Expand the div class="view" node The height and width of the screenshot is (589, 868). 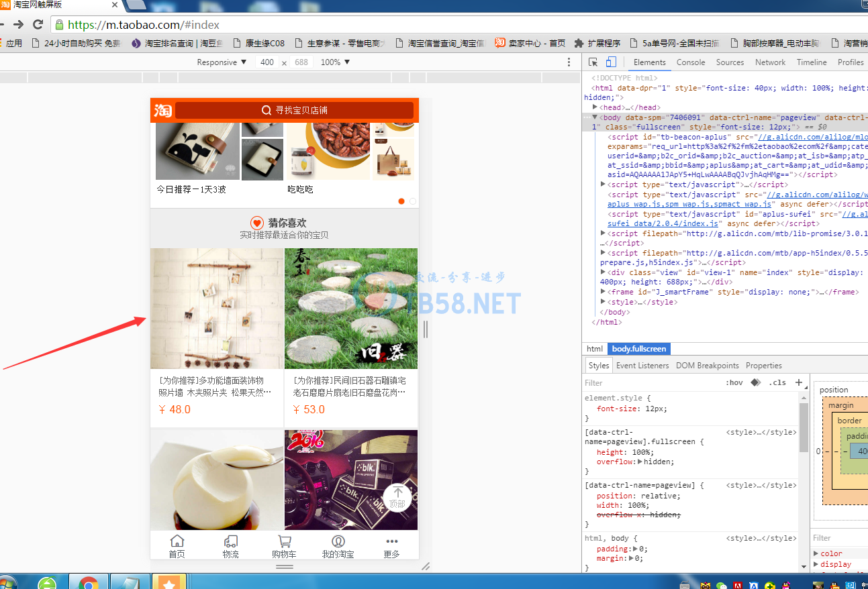603,272
